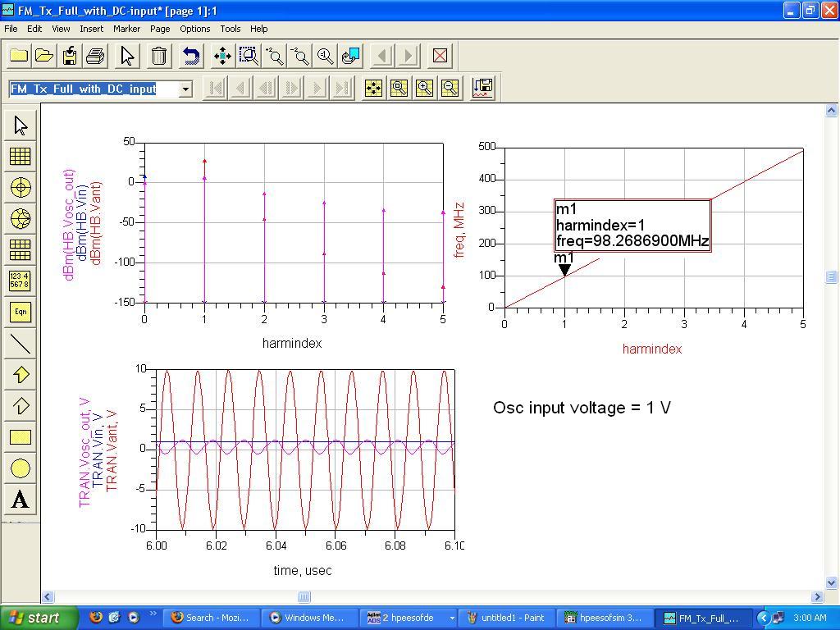Click the horizontal scrollbar thumb
840x630 pixels.
click(304, 597)
